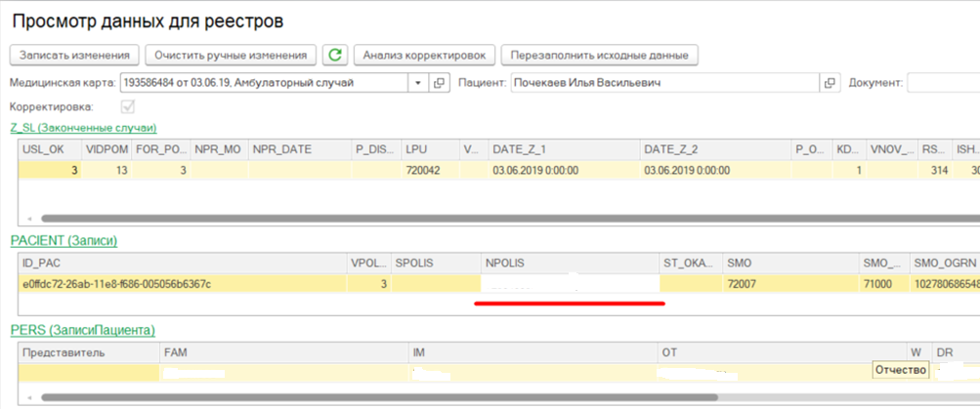Expand the Медицинская карта dropdown list
This screenshot has width=980, height=409.
click(418, 83)
